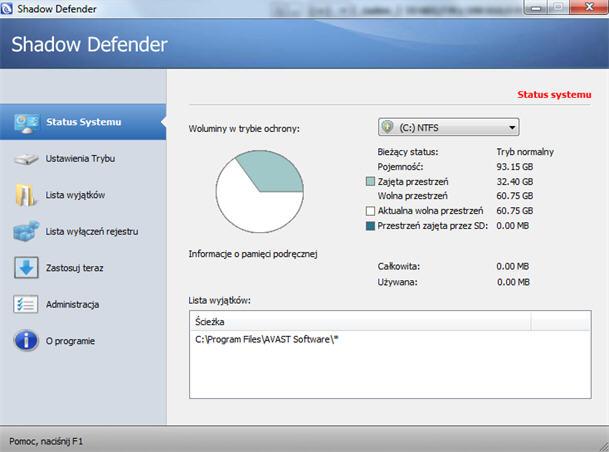Image resolution: width=609 pixels, height=452 pixels.
Task: Click the 0.00 MB Całkowita value
Action: pos(513,266)
